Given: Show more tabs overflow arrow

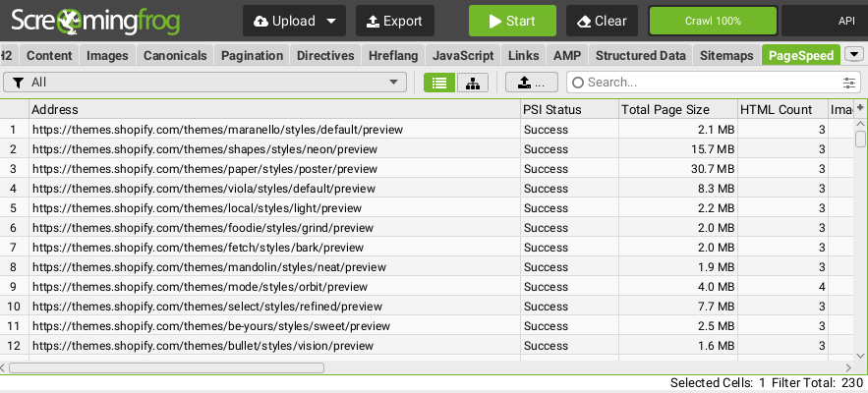Looking at the screenshot, I should point(853,55).
